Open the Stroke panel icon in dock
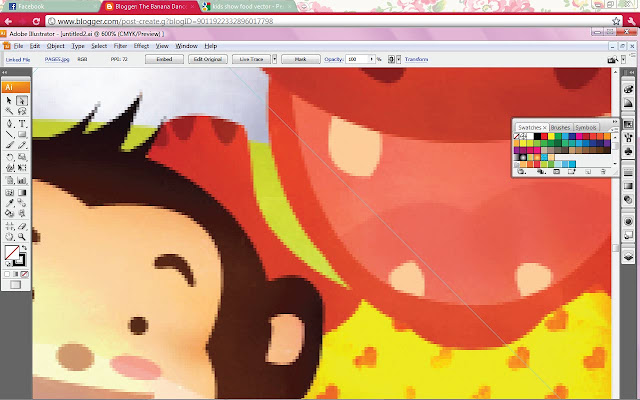 coord(628,173)
